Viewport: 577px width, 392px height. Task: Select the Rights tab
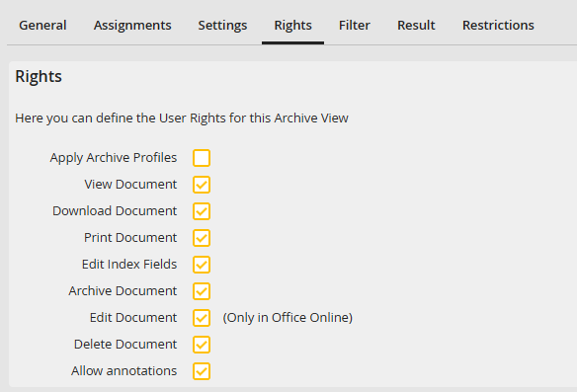(x=292, y=25)
